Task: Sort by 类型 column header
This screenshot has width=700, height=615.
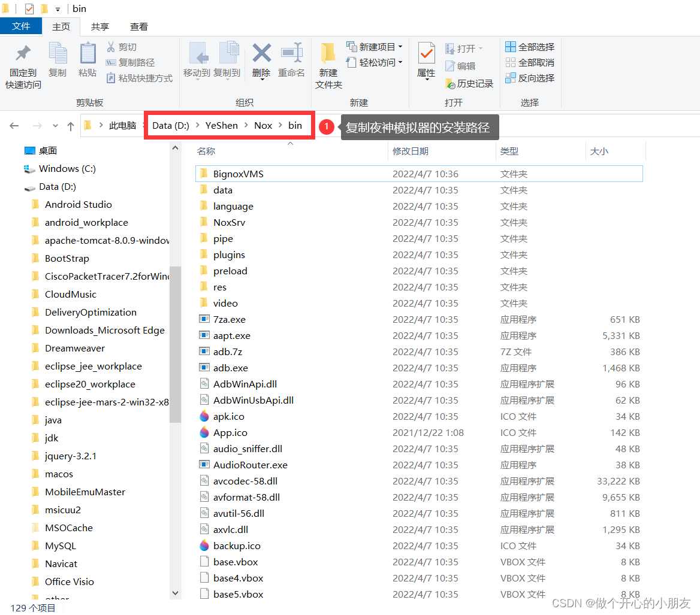Action: tap(509, 151)
